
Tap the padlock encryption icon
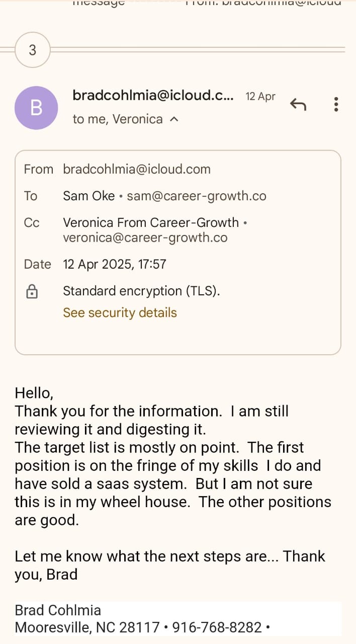tap(32, 291)
